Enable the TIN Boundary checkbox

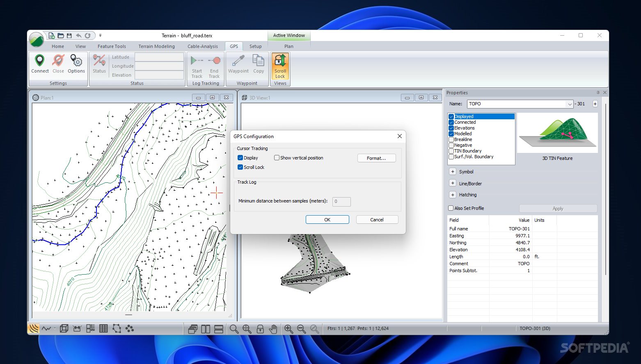[x=451, y=151]
